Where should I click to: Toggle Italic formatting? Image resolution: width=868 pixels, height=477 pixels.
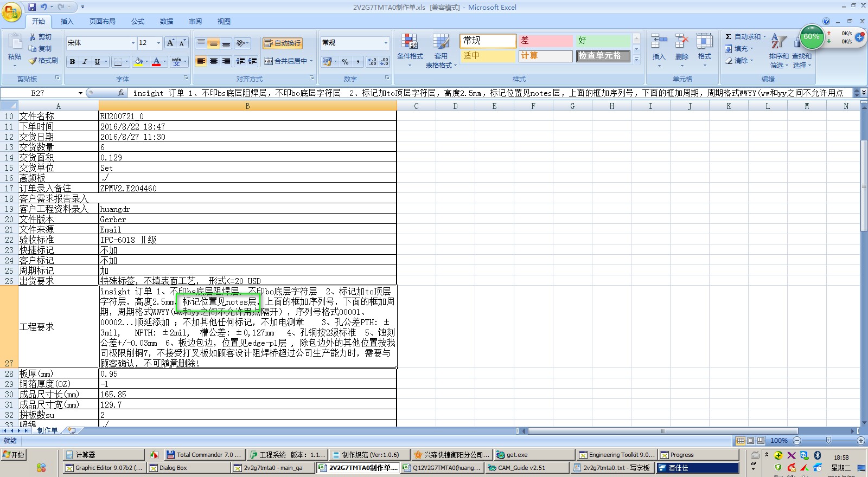[85, 62]
